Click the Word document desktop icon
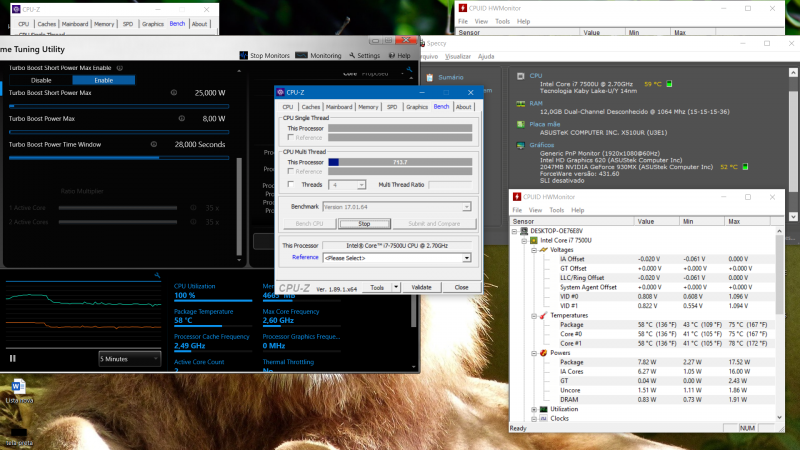 tap(18, 386)
